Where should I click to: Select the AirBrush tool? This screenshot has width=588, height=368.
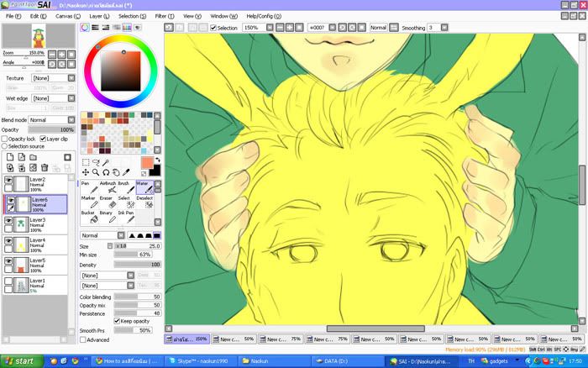108,188
